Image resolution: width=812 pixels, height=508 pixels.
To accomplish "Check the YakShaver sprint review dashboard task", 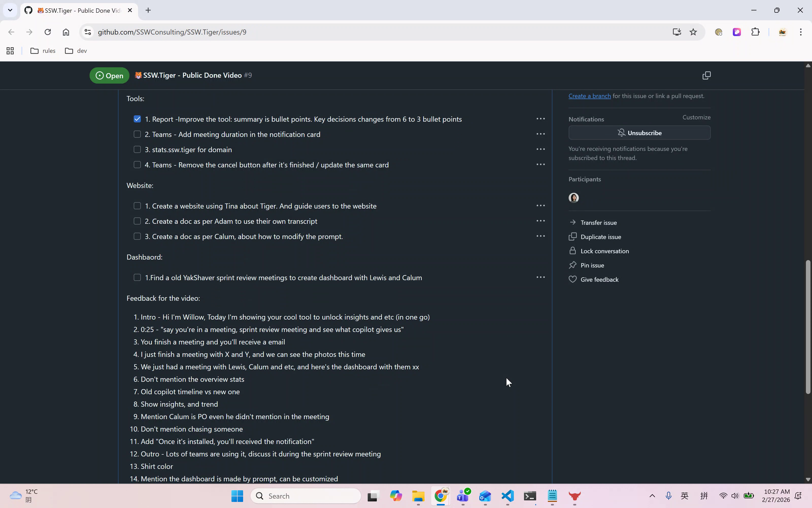I will 137,278.
